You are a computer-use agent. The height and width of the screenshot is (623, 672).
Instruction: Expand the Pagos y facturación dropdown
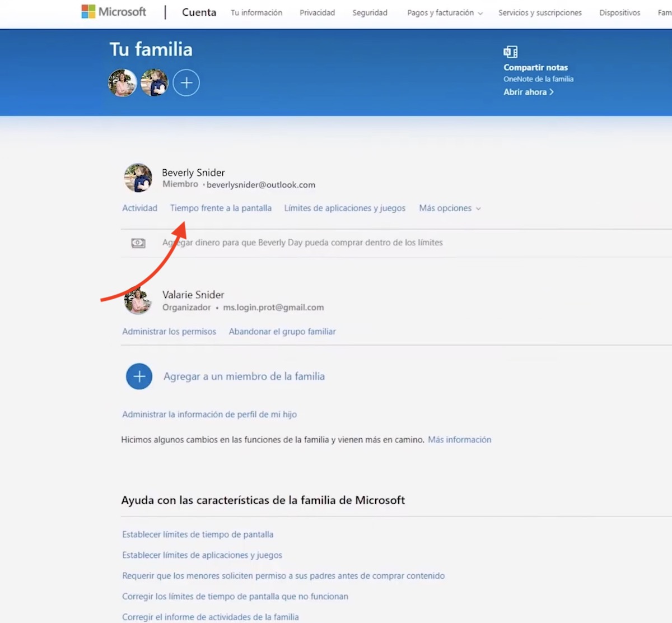pos(445,12)
